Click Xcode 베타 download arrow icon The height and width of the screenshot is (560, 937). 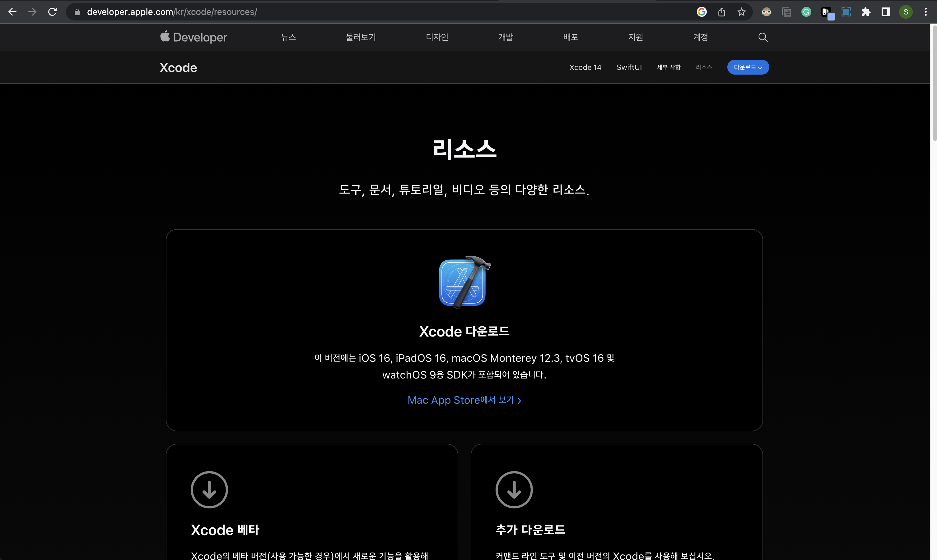[209, 489]
